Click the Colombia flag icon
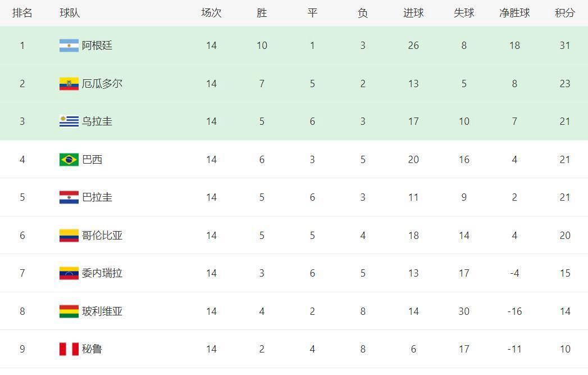The image size is (588, 375). pos(69,236)
